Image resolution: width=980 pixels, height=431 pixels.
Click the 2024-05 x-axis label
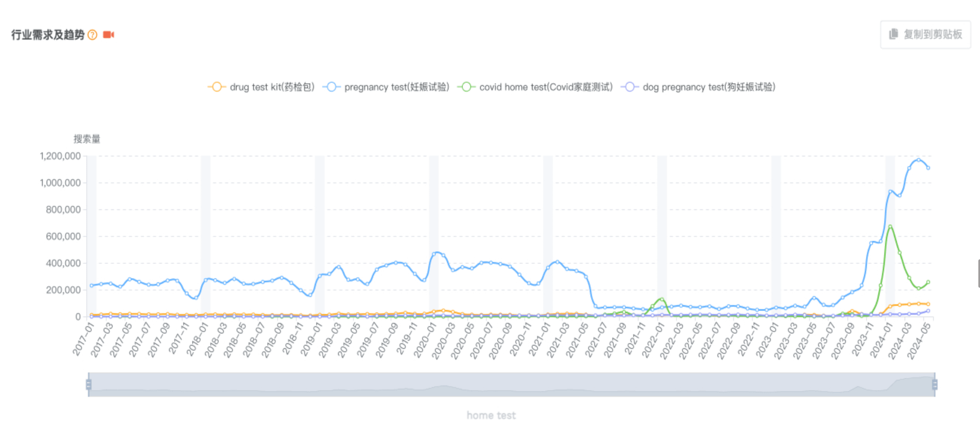[x=919, y=341]
